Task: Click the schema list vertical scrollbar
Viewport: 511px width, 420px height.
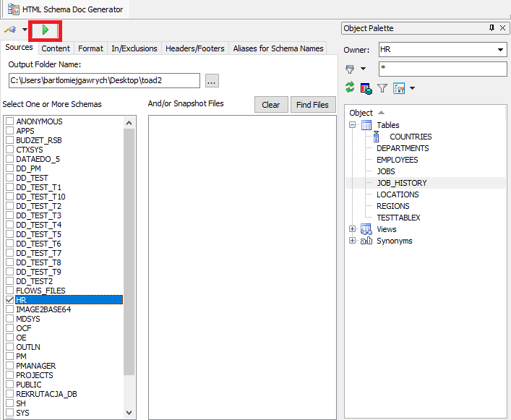Action: (x=129, y=253)
